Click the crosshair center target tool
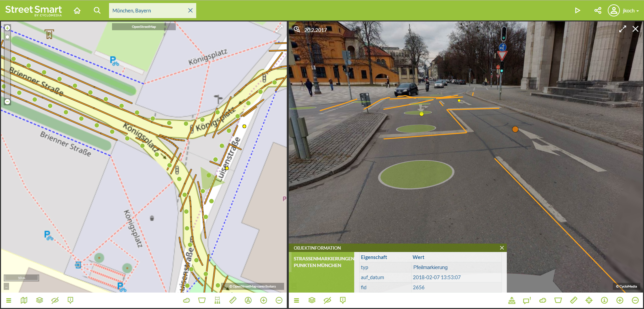The height and width of the screenshot is (309, 644). (589, 300)
